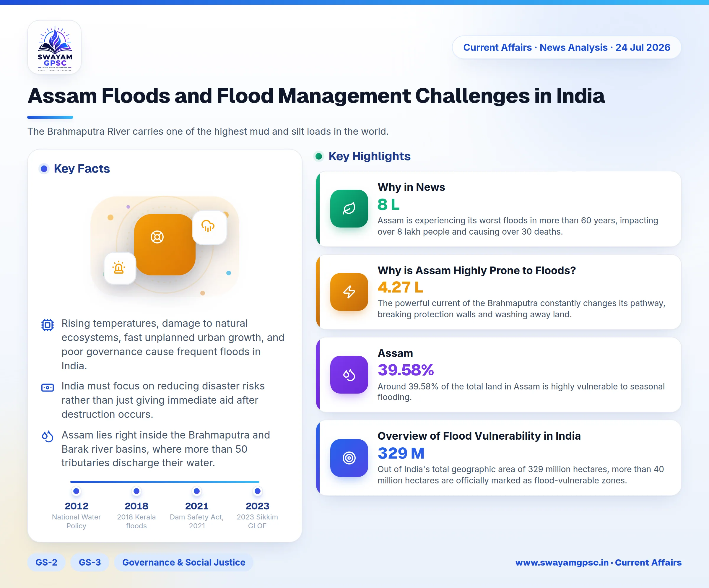Click the Key Highlights heading
The height and width of the screenshot is (588, 709).
coord(369,156)
